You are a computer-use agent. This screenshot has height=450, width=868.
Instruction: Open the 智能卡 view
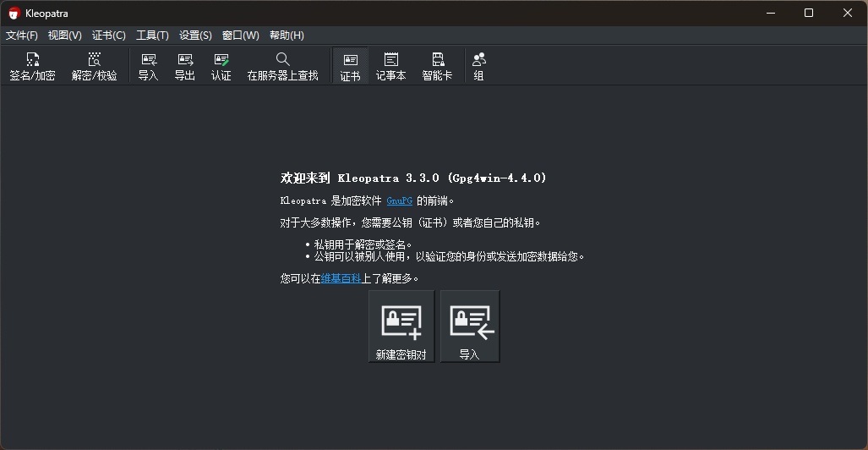pos(437,67)
